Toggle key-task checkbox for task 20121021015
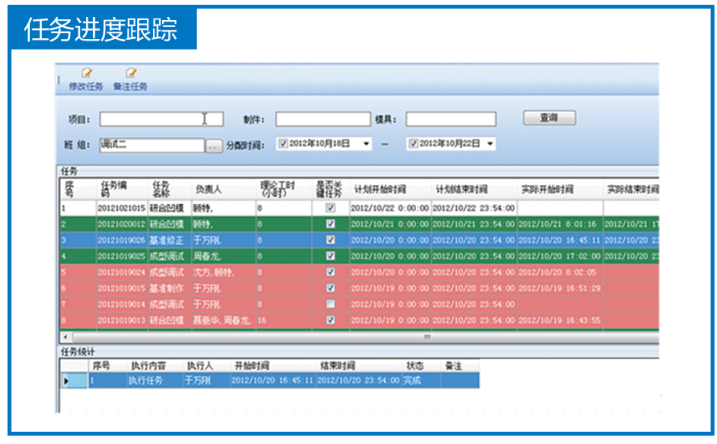 click(330, 208)
